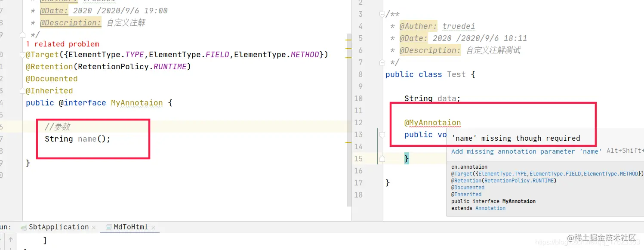The image size is (644, 250).
Task: Open the Inherited link in the popup
Action: pos(468,194)
